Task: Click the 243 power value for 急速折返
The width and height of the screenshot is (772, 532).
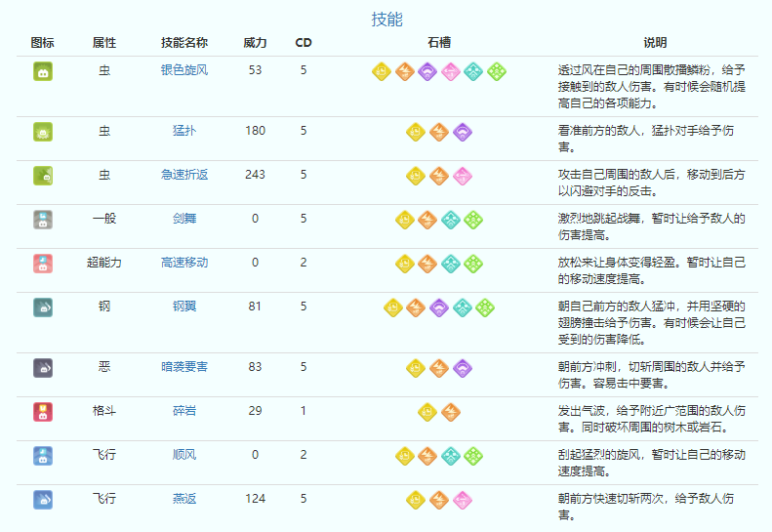Action: [255, 175]
